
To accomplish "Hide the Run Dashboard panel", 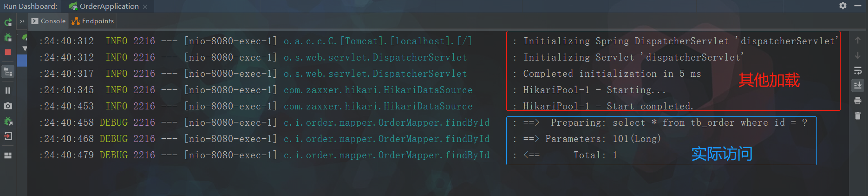I will click(x=858, y=6).
